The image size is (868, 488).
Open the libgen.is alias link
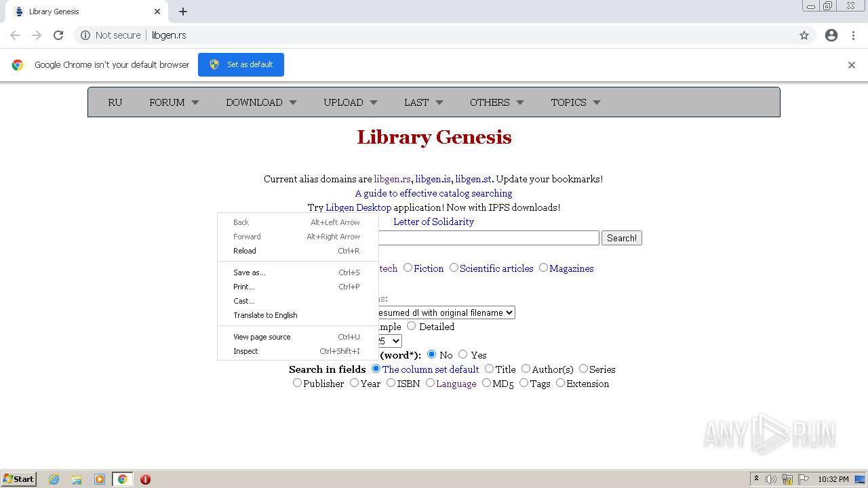coord(433,179)
